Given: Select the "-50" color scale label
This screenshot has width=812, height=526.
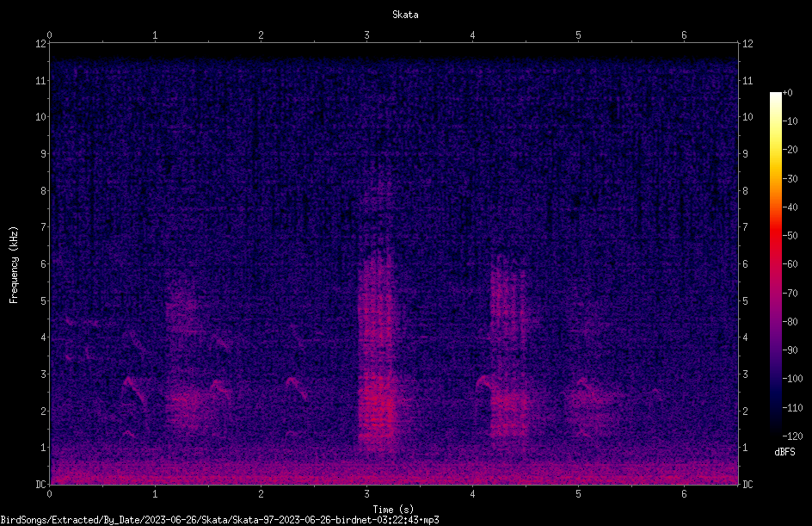Looking at the screenshot, I should (790, 235).
